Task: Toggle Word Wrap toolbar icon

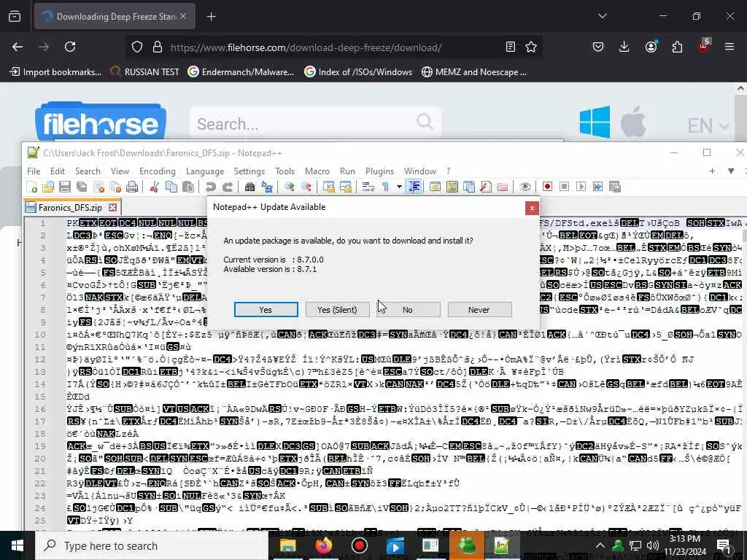Action: click(368, 187)
